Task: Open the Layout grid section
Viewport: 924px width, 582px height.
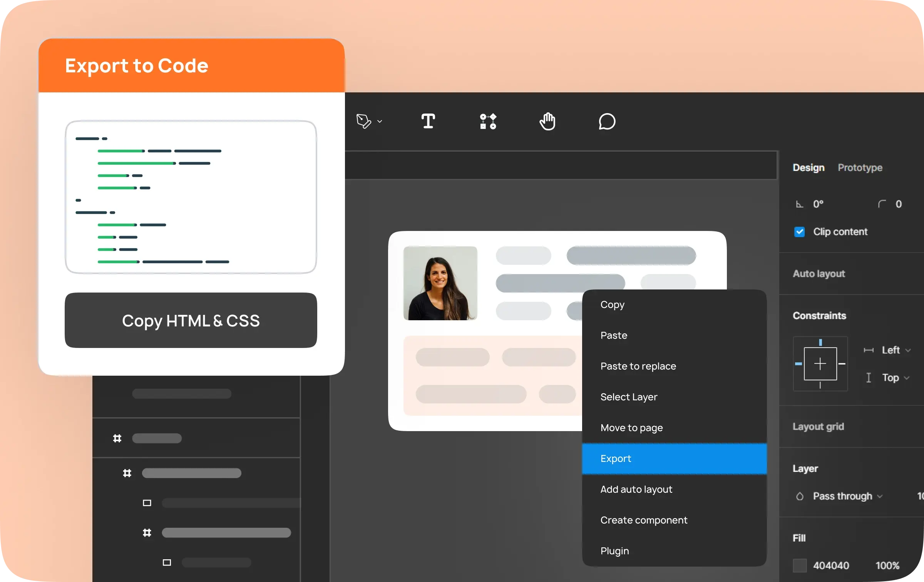Action: [x=818, y=426]
